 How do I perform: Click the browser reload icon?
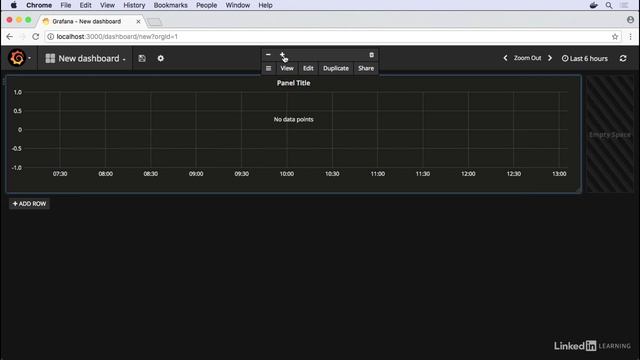[36, 36]
